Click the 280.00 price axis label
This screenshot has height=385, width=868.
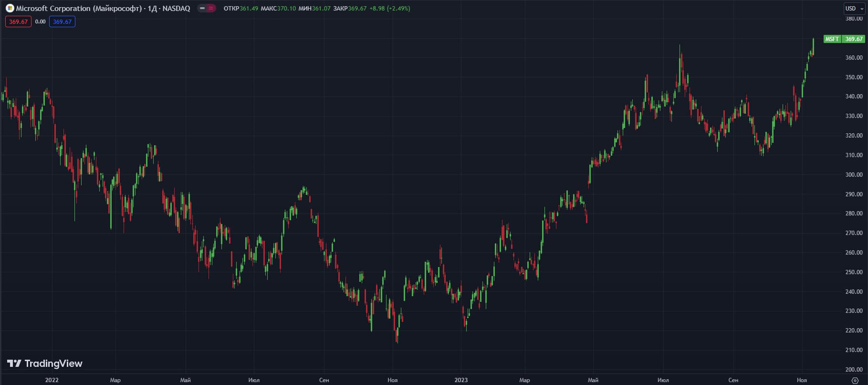click(x=854, y=213)
